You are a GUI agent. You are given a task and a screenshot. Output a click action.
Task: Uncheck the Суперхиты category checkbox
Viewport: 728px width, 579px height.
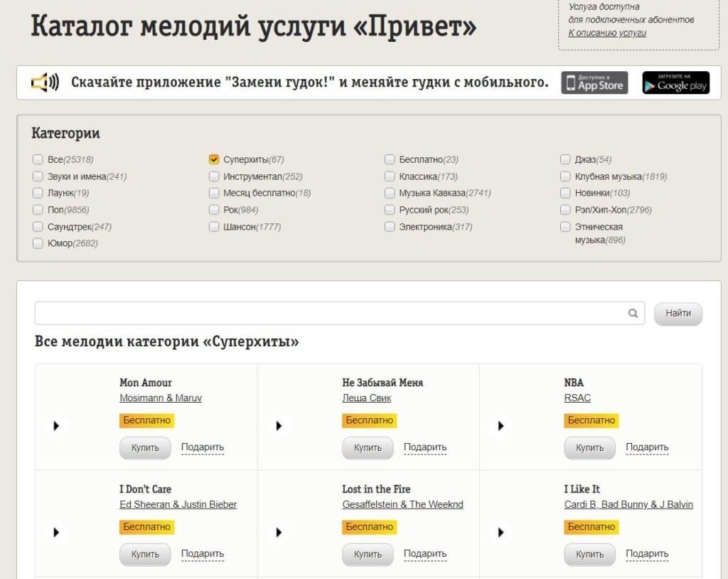pos(214,159)
